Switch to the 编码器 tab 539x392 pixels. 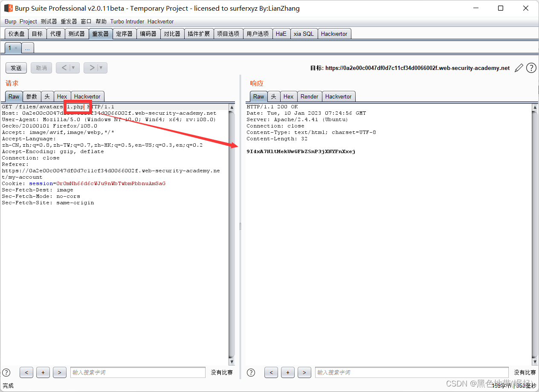148,34
